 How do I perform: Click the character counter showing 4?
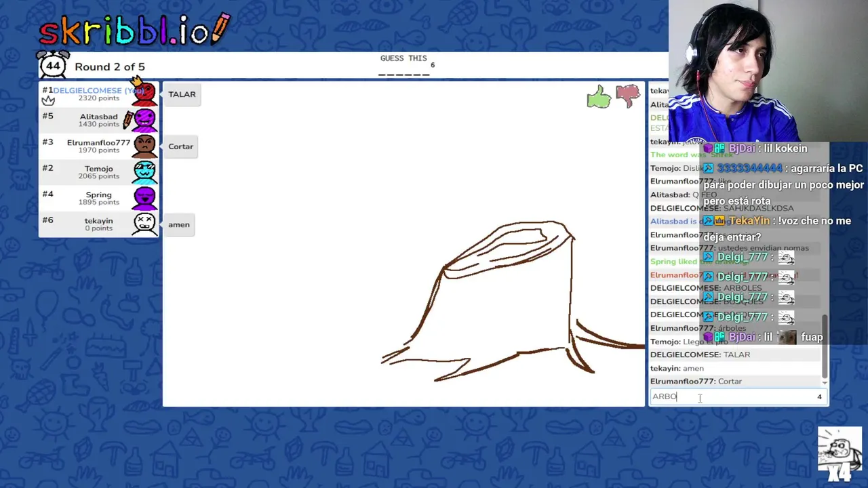819,397
